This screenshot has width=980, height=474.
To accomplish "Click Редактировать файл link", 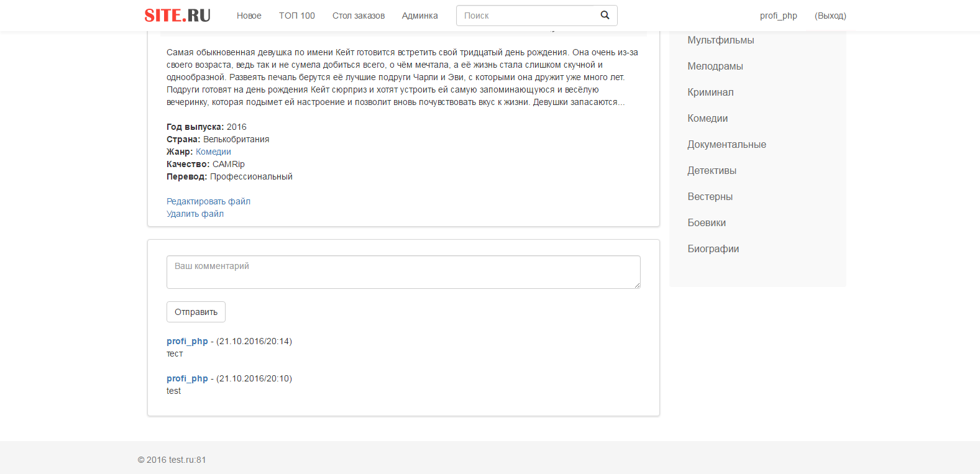I will (x=208, y=201).
